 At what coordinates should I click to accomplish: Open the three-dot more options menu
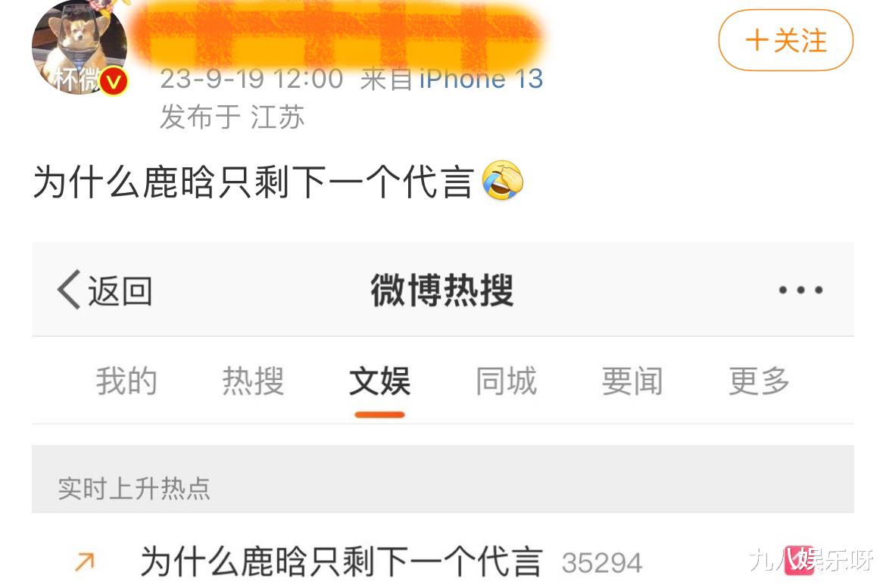point(800,291)
